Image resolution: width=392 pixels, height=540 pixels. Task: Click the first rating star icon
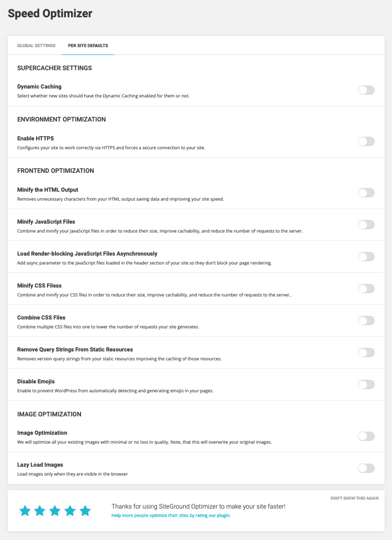(x=25, y=511)
